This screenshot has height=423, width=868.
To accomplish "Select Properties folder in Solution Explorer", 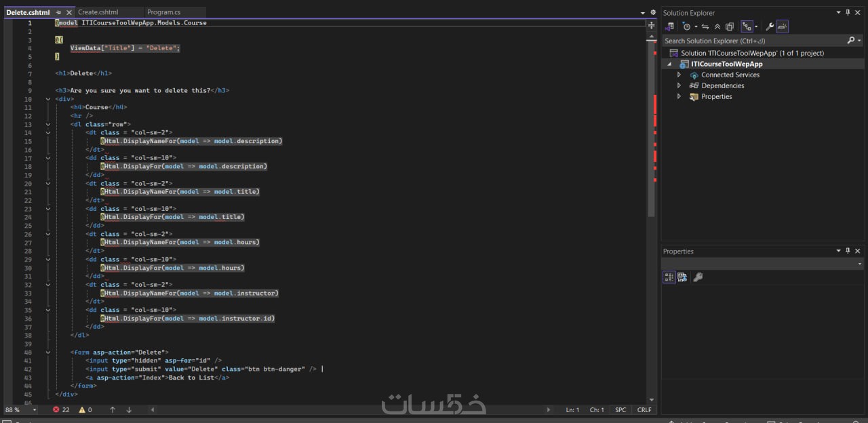I will 716,96.
